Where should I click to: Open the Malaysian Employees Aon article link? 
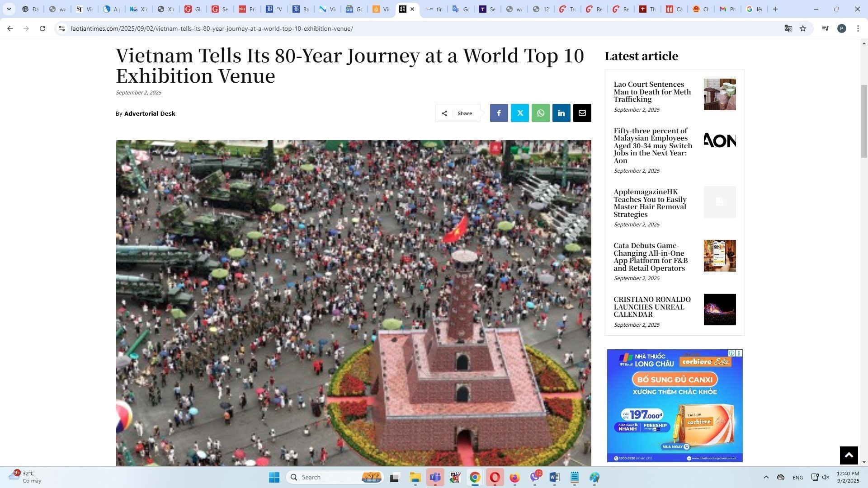click(x=653, y=145)
